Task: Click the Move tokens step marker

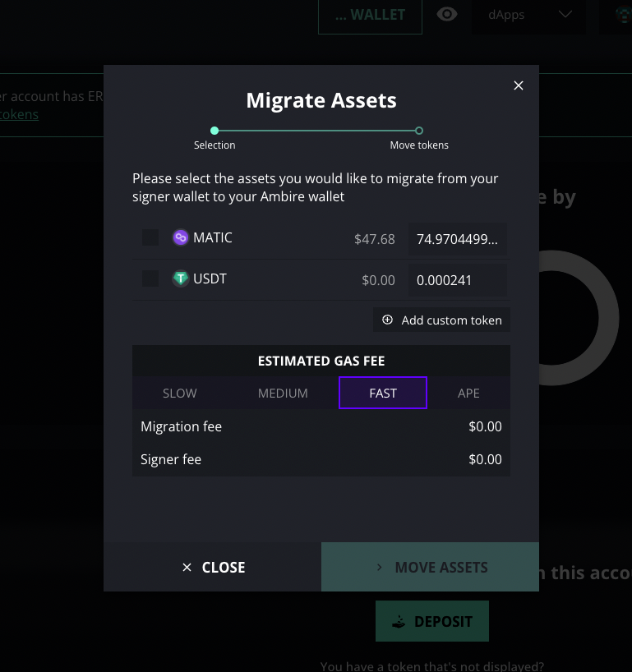Action: (x=419, y=131)
